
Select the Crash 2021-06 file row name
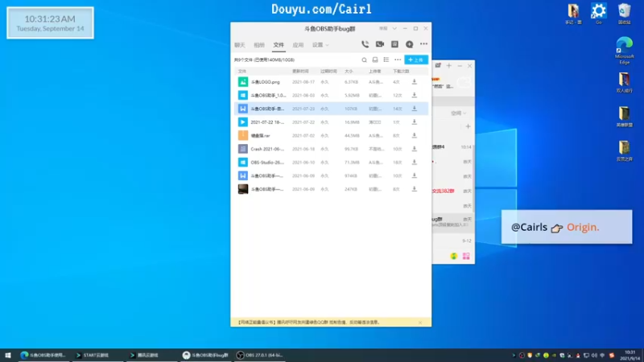pyautogui.click(x=267, y=149)
